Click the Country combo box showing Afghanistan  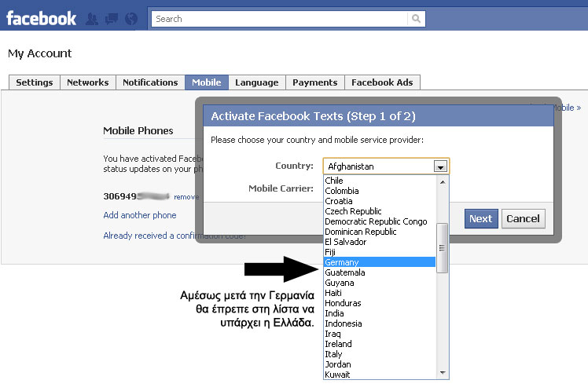pos(386,166)
